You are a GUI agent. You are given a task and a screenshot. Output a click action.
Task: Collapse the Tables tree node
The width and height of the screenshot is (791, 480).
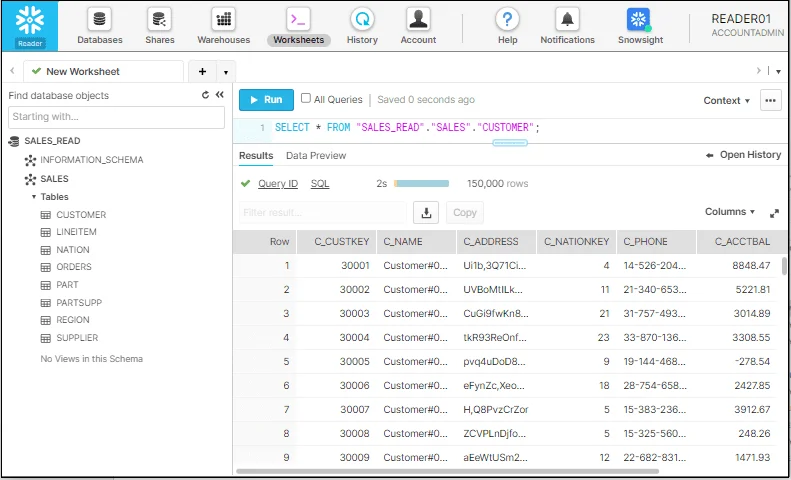pos(34,197)
